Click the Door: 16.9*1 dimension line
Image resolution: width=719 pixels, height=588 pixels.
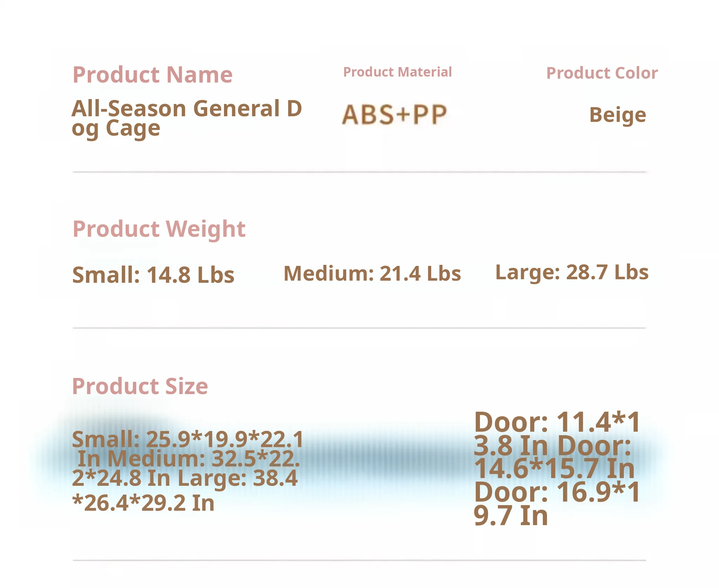pyautogui.click(x=557, y=492)
